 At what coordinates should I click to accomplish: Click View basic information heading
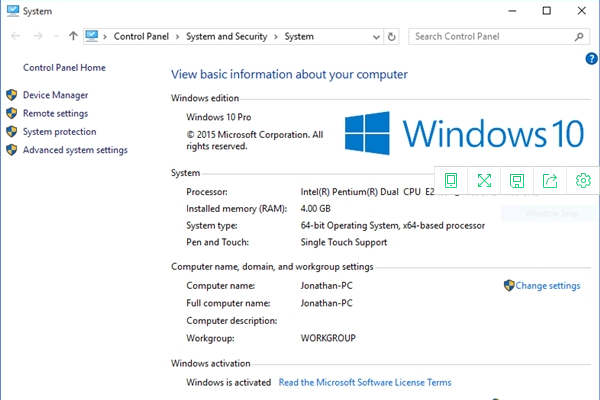click(289, 74)
